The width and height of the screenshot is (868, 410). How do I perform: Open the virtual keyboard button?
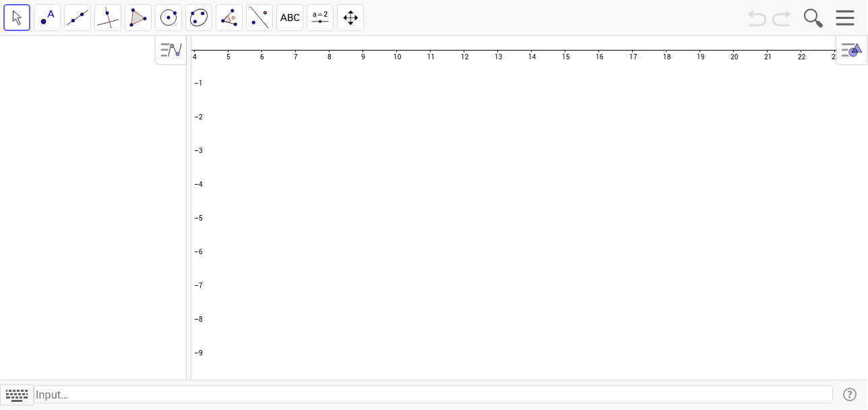click(17, 394)
